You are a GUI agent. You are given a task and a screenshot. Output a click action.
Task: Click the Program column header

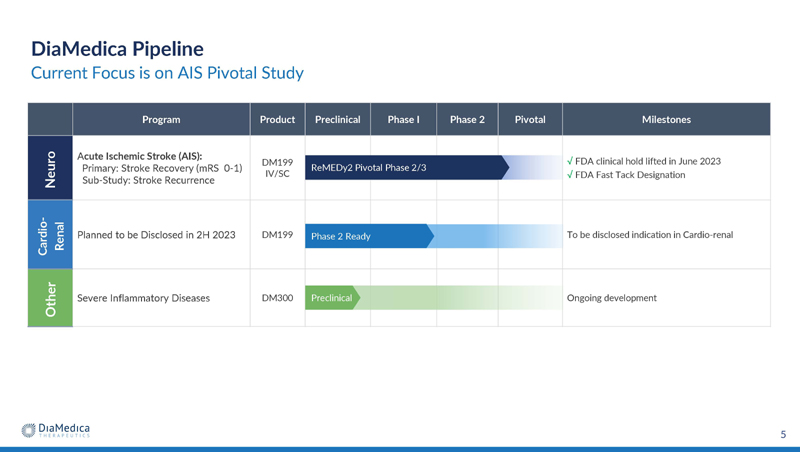tap(161, 119)
